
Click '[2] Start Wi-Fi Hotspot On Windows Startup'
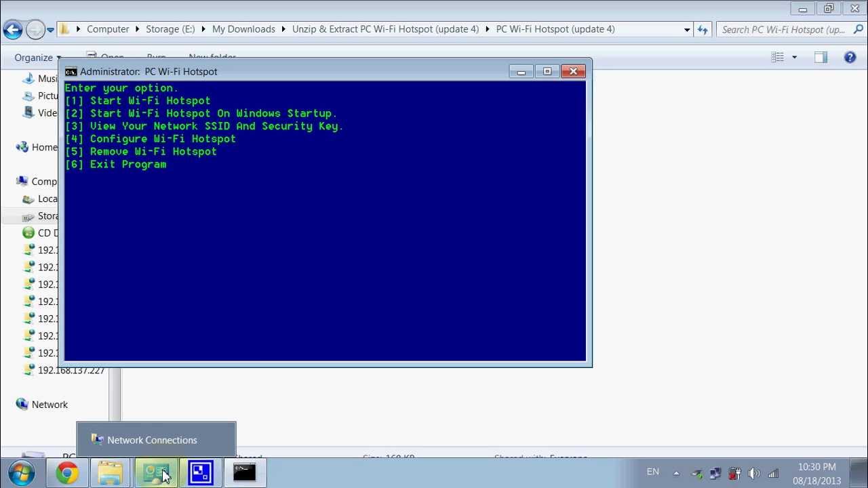[201, 113]
